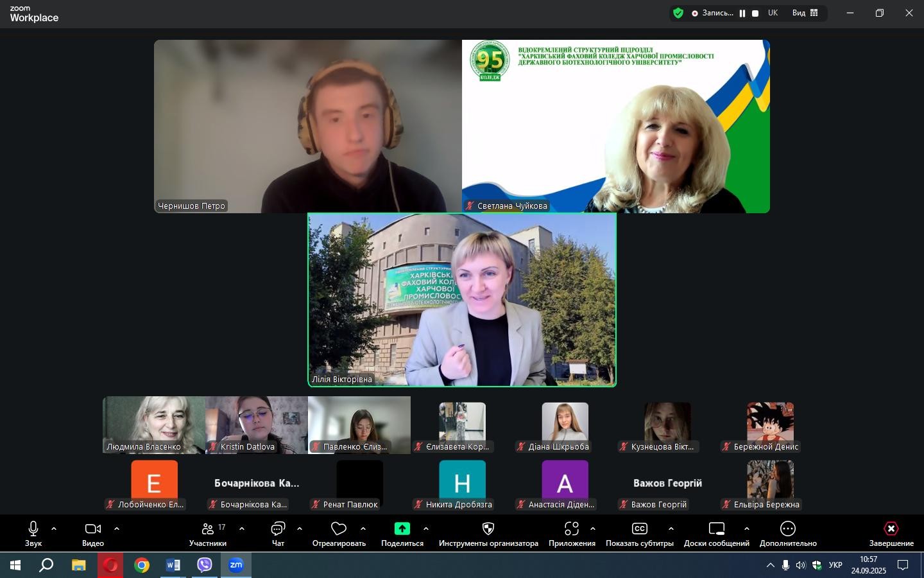Screen dimensions: 924x578
Task: Pause the recording
Action: [x=742, y=13]
